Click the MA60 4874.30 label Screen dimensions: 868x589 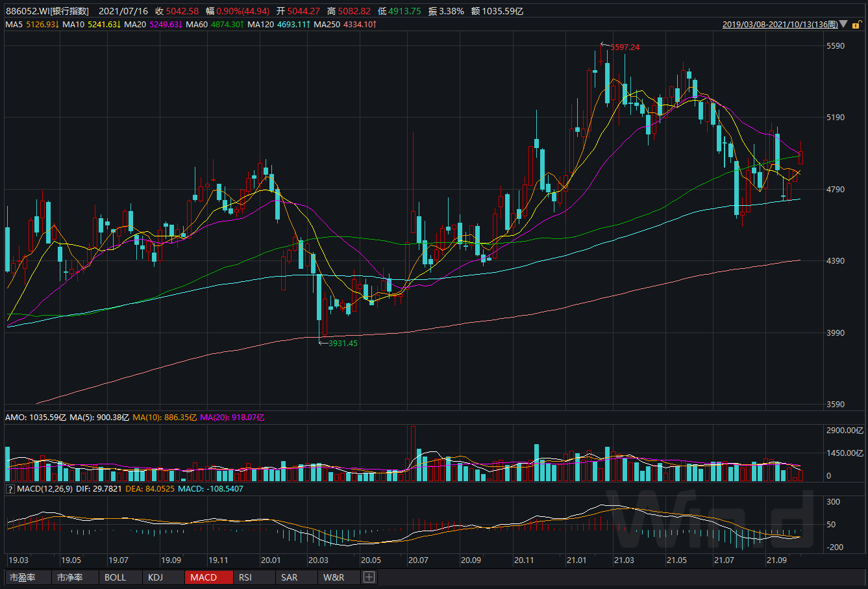[214, 24]
